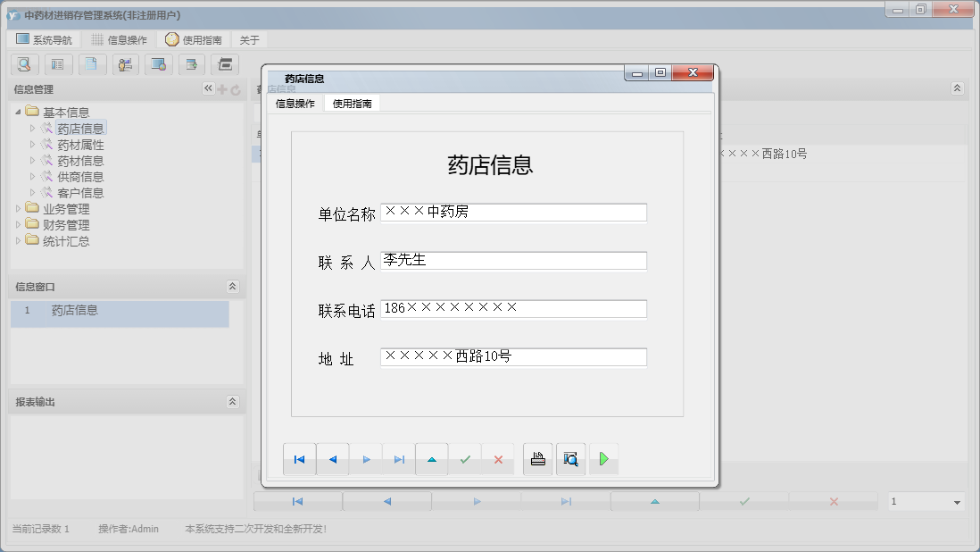Open the record number combo box at bottom right
The width and height of the screenshot is (980, 552).
(x=926, y=501)
